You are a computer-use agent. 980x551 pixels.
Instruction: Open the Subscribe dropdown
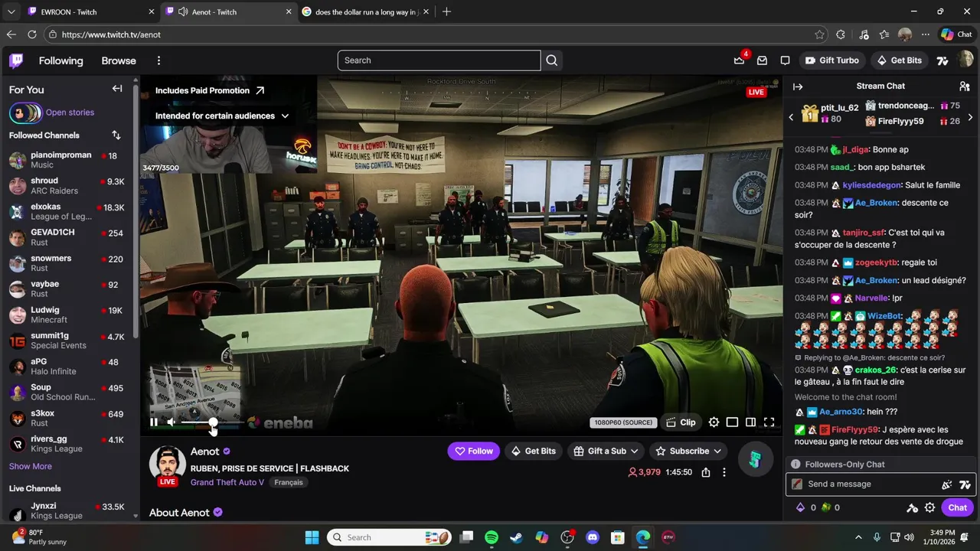coord(688,451)
